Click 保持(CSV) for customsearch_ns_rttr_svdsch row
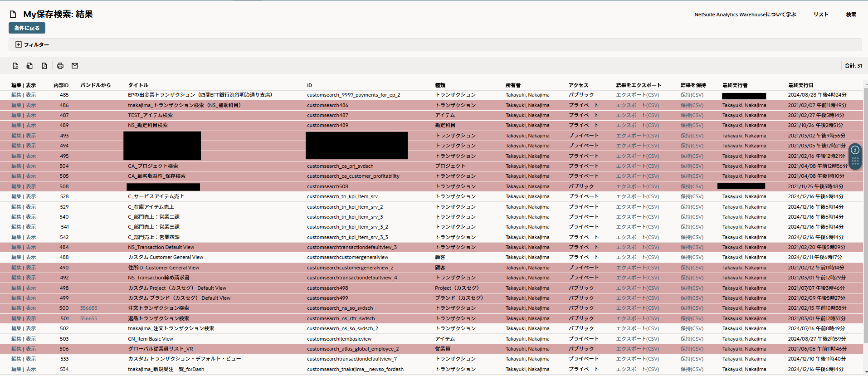Screen dimensions: 868x376 (x=692, y=318)
